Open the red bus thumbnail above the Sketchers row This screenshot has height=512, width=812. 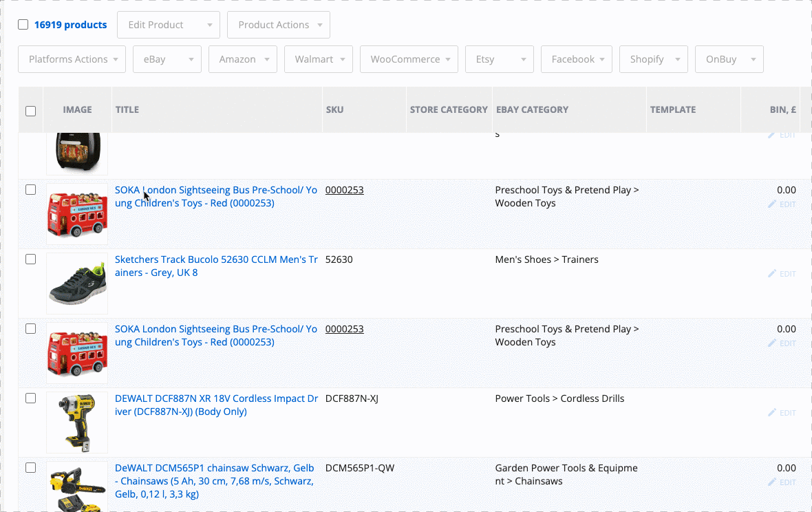click(x=77, y=214)
